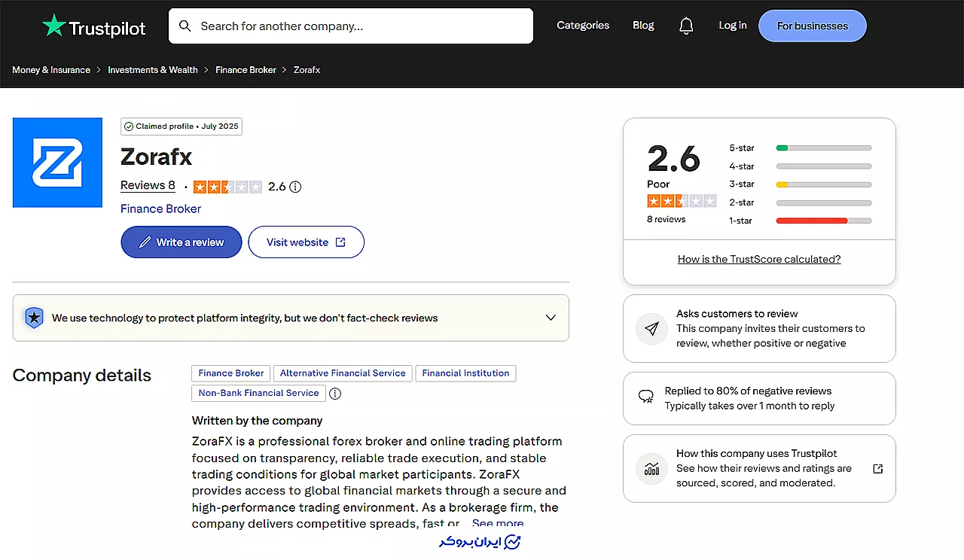
Task: Filter reviews by the 1-star bar
Action: [x=824, y=221]
